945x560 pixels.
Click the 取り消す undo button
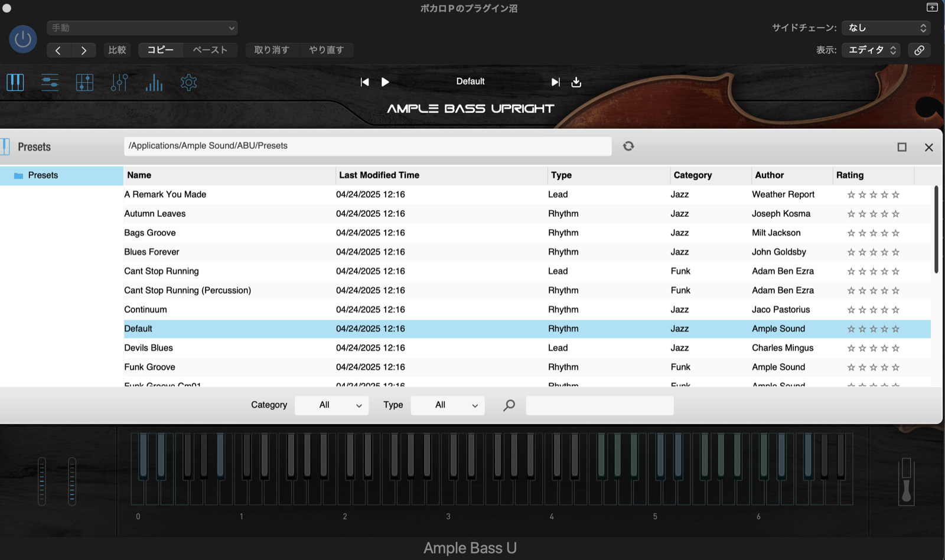click(272, 50)
